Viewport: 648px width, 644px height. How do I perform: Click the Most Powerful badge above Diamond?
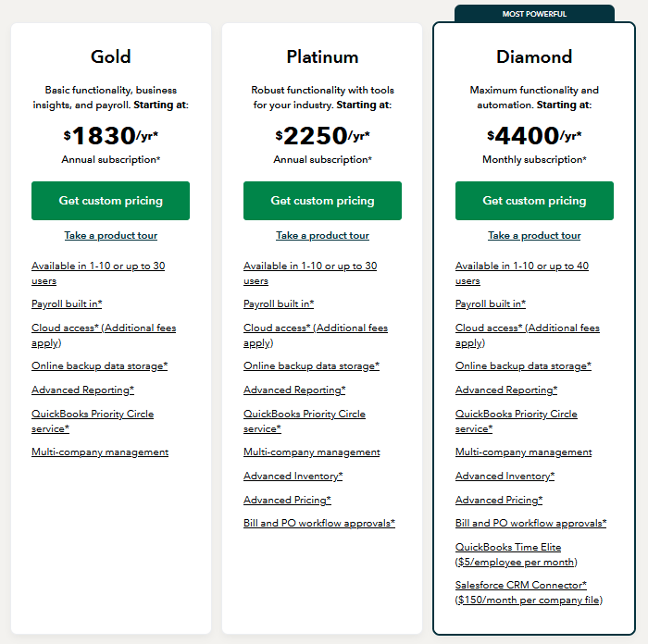(534, 14)
